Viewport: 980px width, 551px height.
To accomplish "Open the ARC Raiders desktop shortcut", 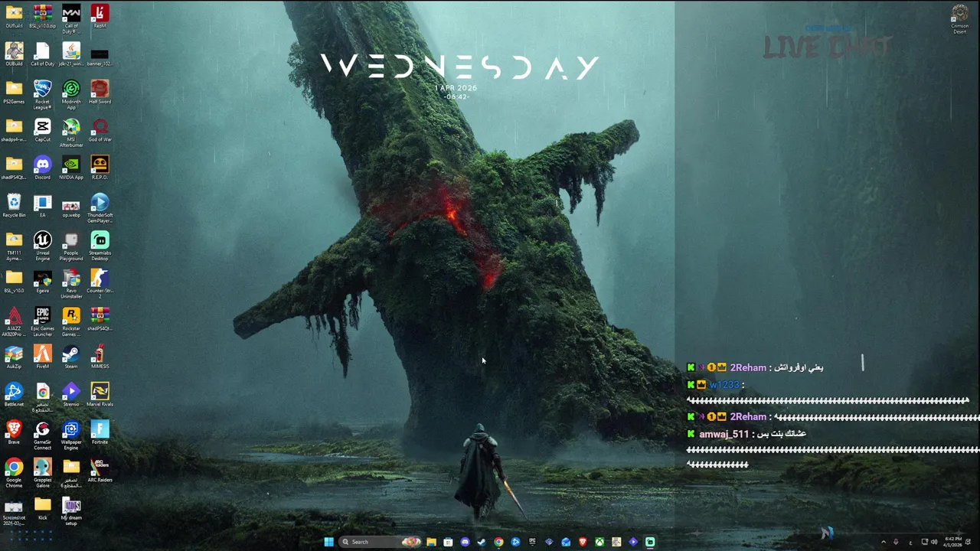I will click(100, 471).
